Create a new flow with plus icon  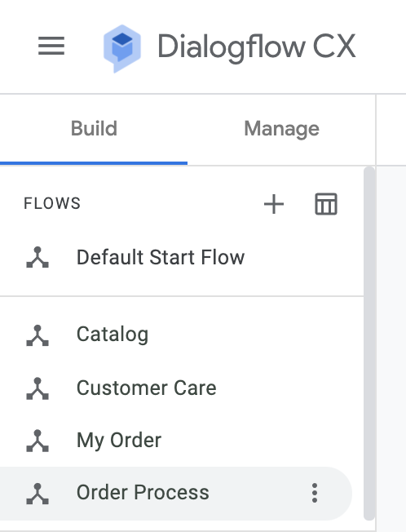point(274,204)
